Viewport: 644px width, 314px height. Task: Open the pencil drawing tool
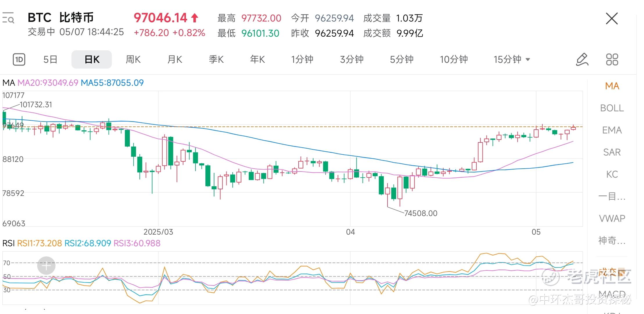click(x=582, y=60)
